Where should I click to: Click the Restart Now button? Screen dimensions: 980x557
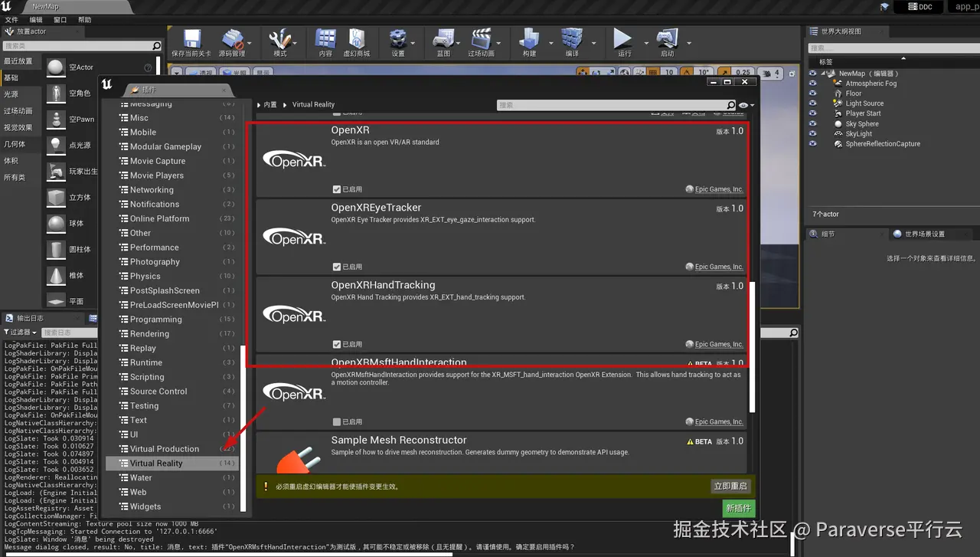point(730,486)
